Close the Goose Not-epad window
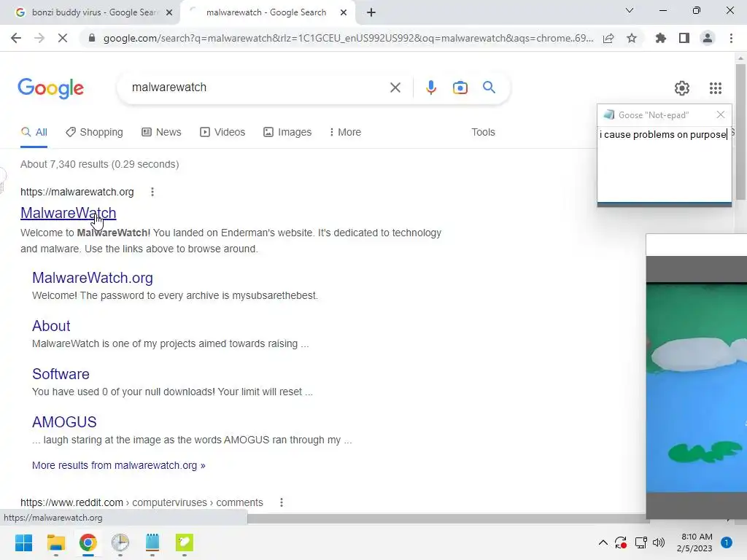Viewport: 747px width, 560px height. coord(721,114)
